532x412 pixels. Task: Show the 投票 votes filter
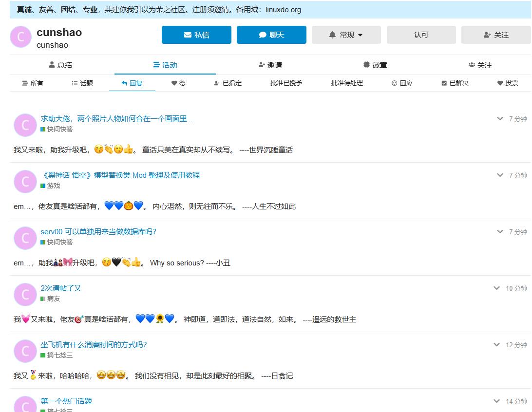pos(508,83)
